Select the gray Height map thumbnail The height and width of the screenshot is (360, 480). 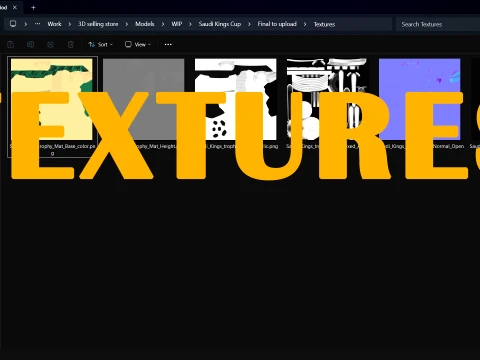[x=144, y=99]
